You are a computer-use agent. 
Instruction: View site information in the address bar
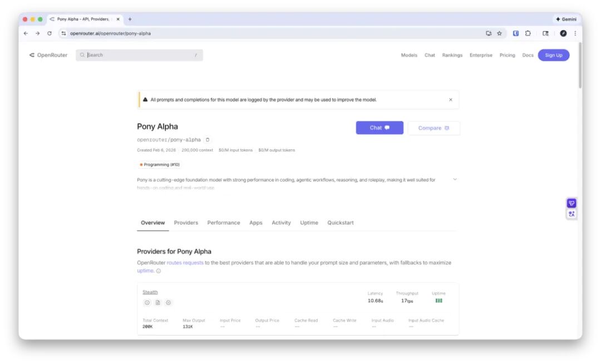point(63,33)
